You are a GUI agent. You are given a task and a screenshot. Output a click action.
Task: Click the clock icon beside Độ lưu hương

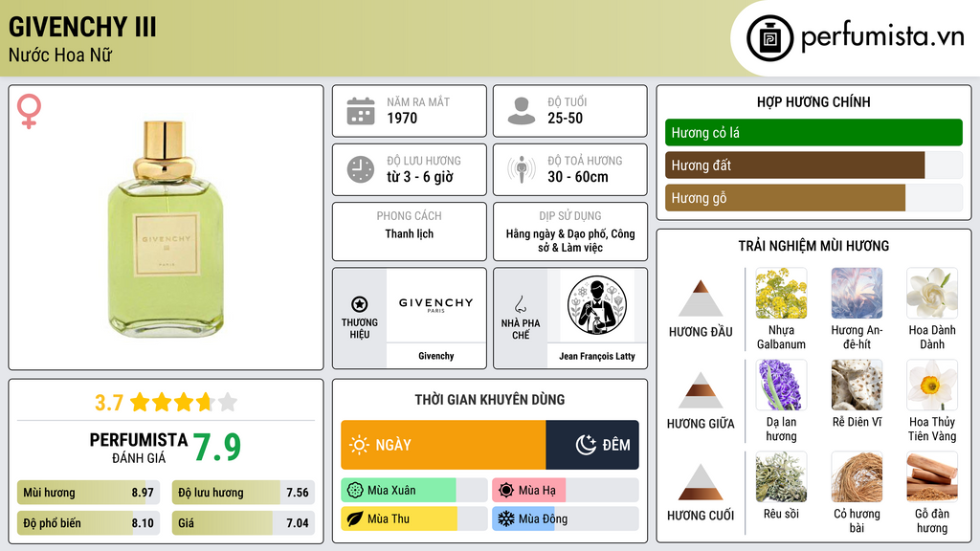(361, 169)
